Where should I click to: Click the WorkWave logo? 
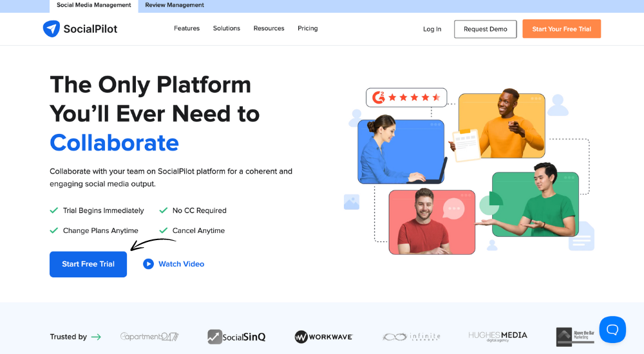[324, 337]
